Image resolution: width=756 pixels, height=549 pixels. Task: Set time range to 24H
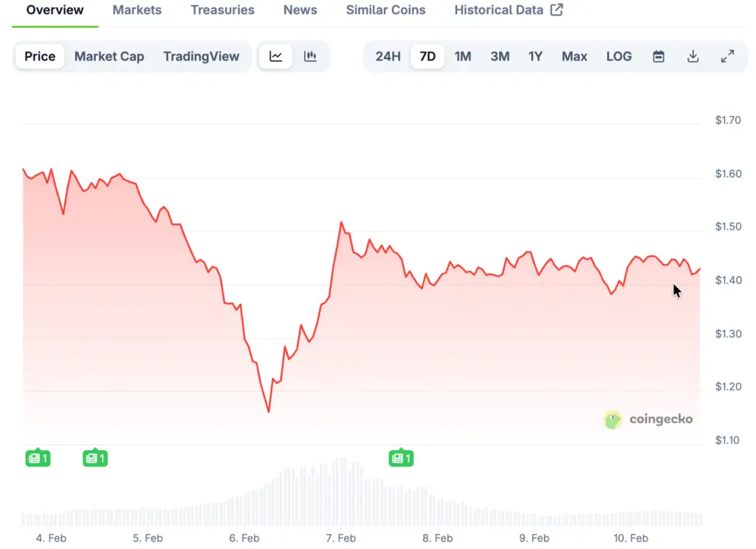click(388, 57)
